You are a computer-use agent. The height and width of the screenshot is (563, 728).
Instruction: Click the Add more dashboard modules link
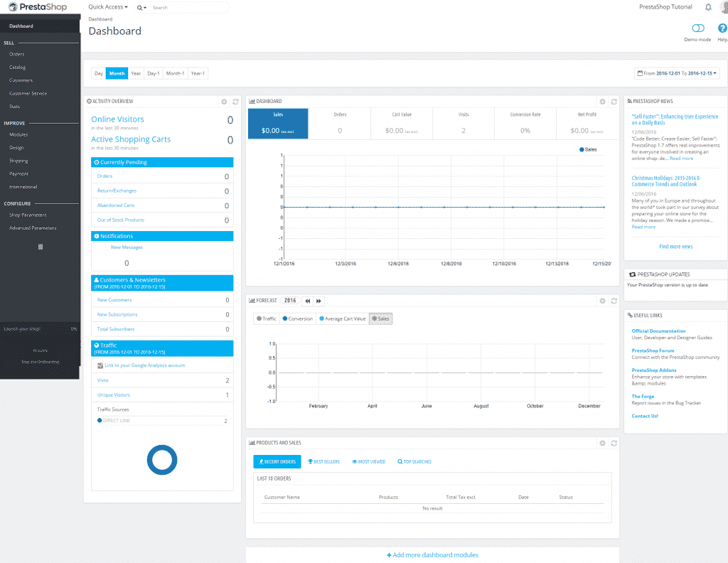[434, 555]
